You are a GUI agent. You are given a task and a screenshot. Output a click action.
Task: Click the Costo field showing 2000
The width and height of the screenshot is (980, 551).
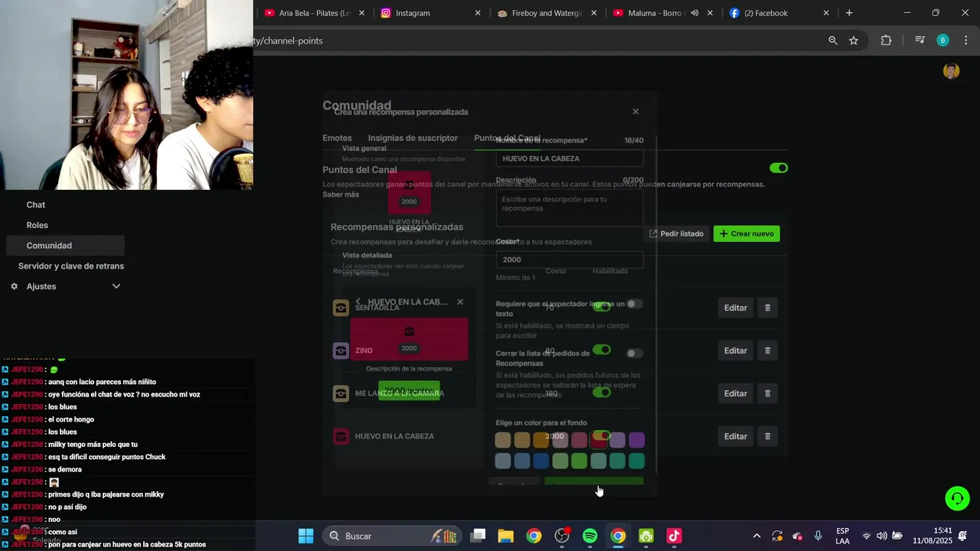570,259
